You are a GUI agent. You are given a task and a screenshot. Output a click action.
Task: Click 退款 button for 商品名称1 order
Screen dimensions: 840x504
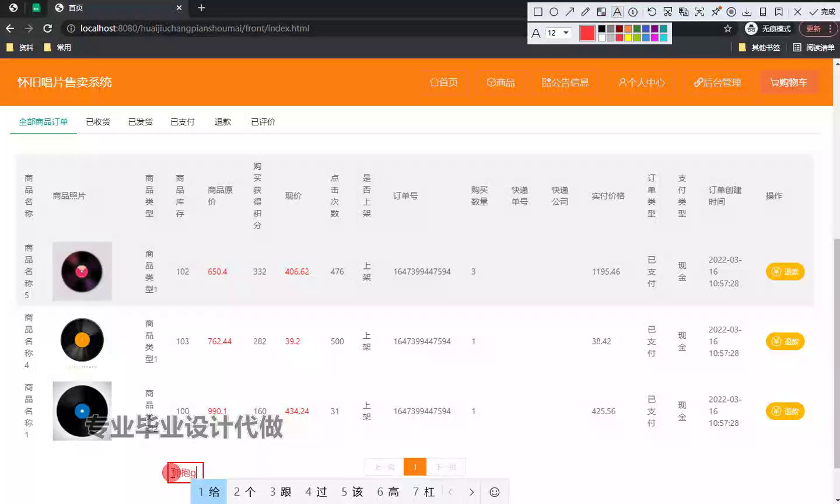[785, 411]
